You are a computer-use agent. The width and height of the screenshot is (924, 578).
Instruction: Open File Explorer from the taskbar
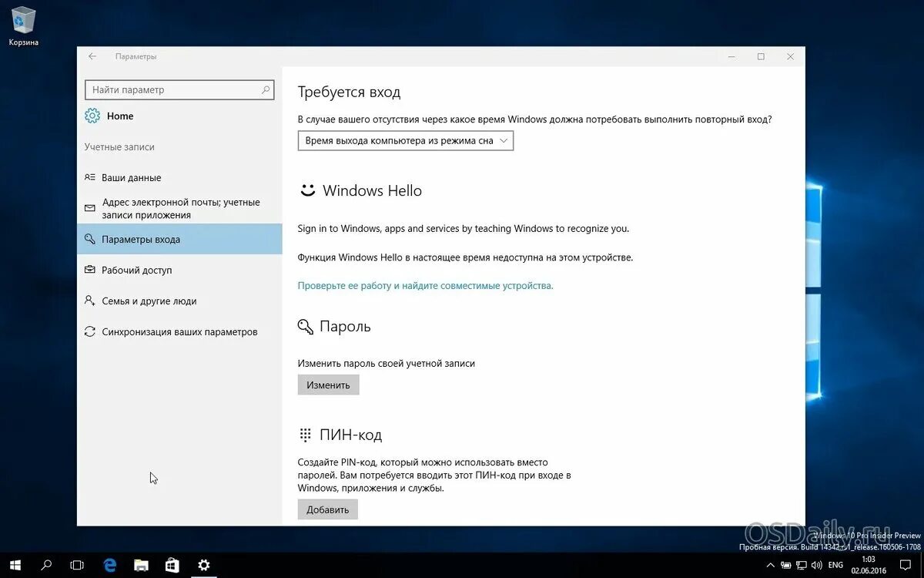point(141,565)
